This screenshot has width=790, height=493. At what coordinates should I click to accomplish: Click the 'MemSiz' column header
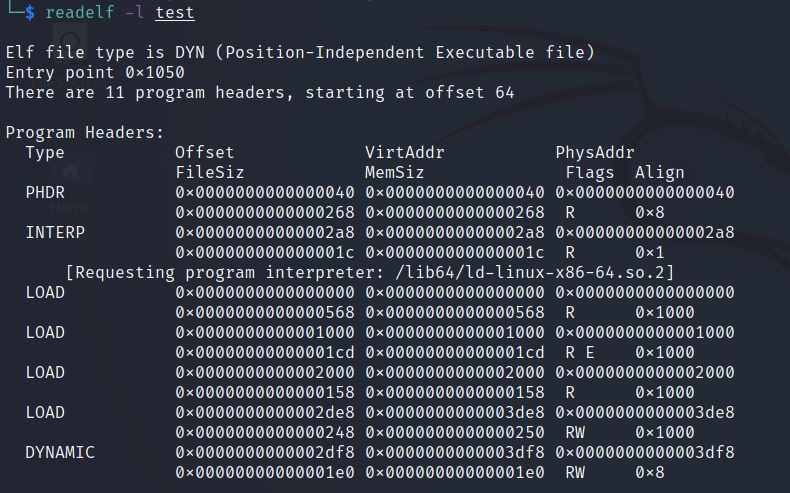394,172
